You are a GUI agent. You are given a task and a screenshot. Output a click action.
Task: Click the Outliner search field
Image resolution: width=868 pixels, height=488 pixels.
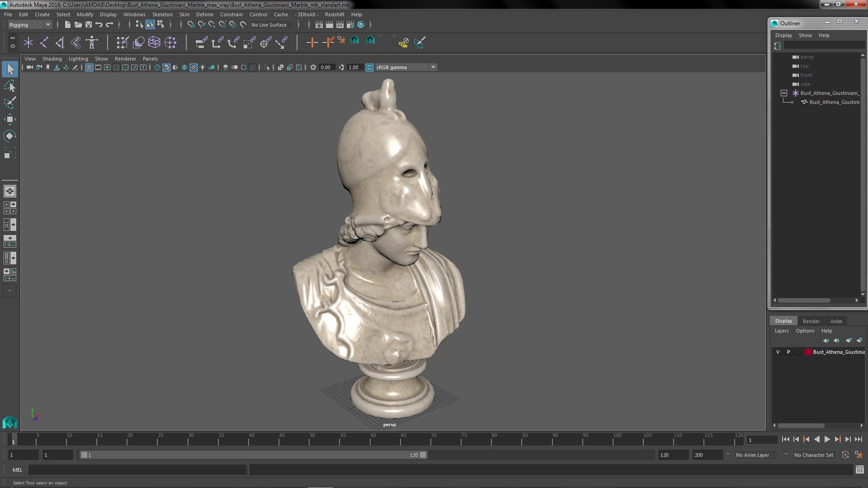pyautogui.click(x=824, y=45)
